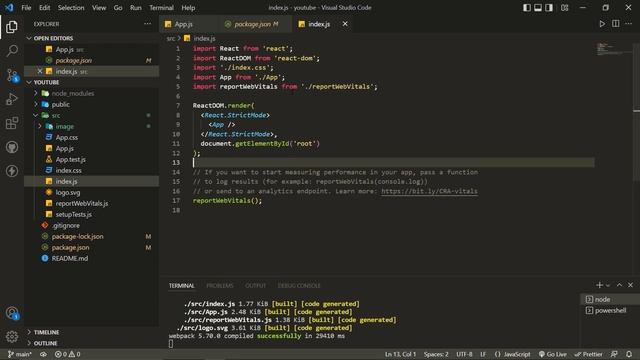Open notifications bell in status bar
Screen dimensions: 640x360
(x=629, y=354)
